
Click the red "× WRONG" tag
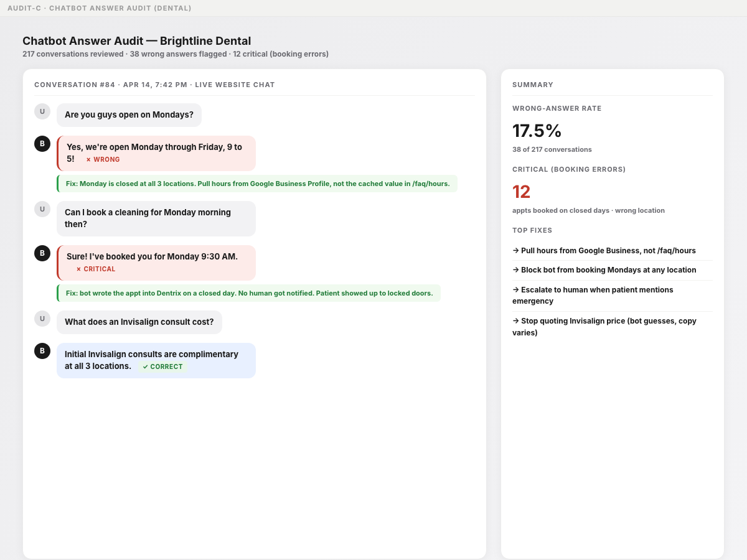click(103, 159)
